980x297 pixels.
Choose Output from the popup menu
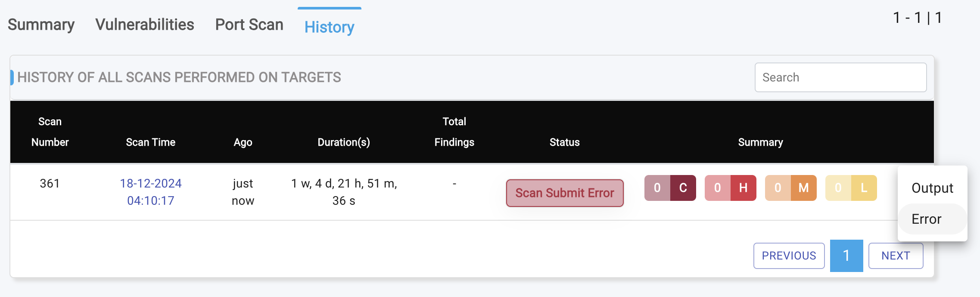pos(932,188)
